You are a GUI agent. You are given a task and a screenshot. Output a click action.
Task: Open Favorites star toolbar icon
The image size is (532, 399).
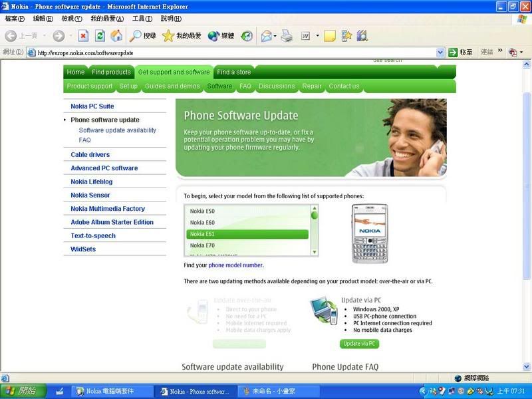click(x=168, y=36)
